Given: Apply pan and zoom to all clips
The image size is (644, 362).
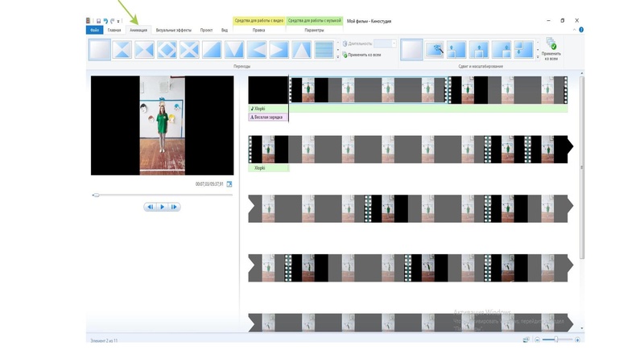Looking at the screenshot, I should point(551,48).
